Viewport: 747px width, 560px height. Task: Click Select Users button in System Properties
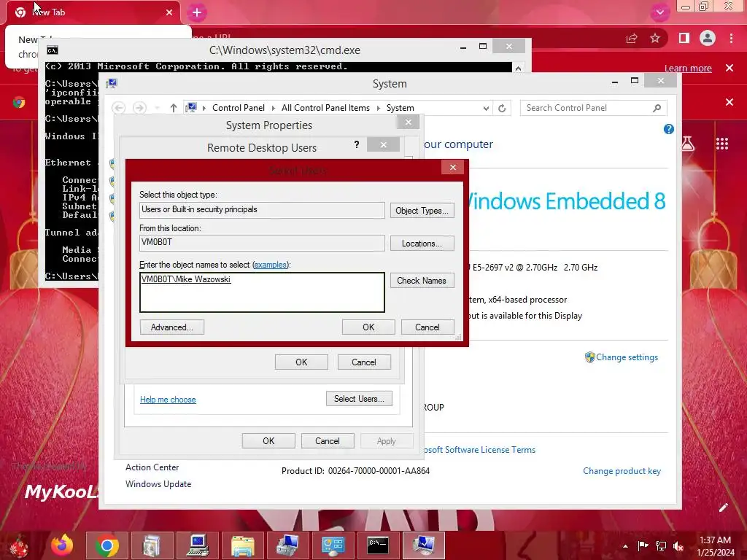click(359, 399)
